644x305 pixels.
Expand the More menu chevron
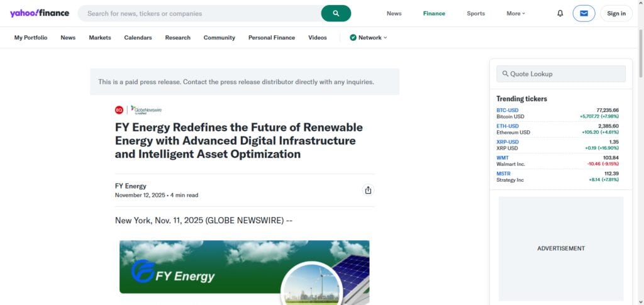524,14
